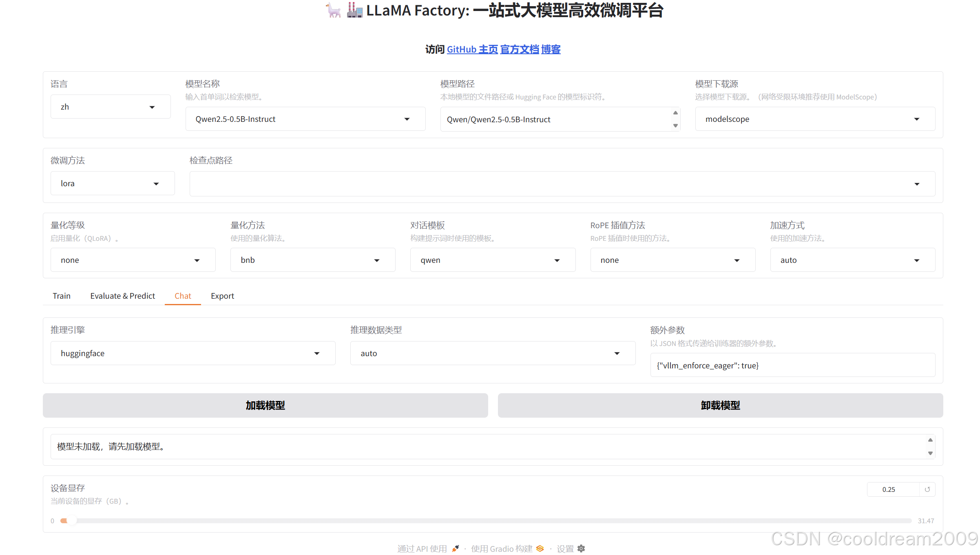The width and height of the screenshot is (980, 555).
Task: Switch to the Train tab
Action: [x=62, y=296]
